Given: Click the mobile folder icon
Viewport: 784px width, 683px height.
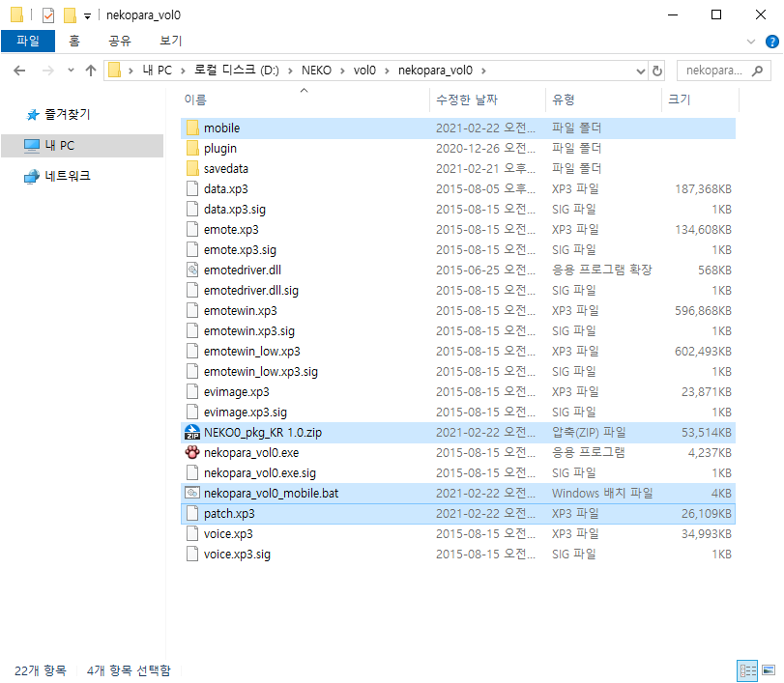Looking at the screenshot, I should pyautogui.click(x=192, y=128).
